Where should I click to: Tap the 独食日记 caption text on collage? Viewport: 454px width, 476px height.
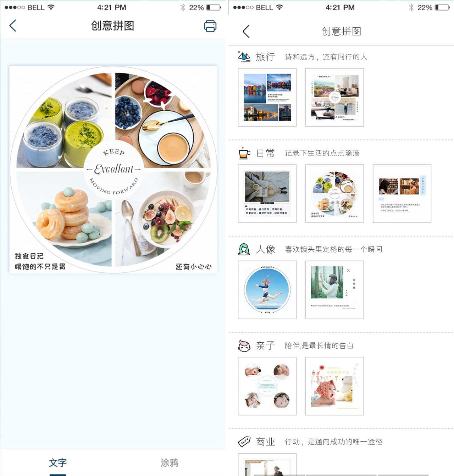[x=29, y=256]
